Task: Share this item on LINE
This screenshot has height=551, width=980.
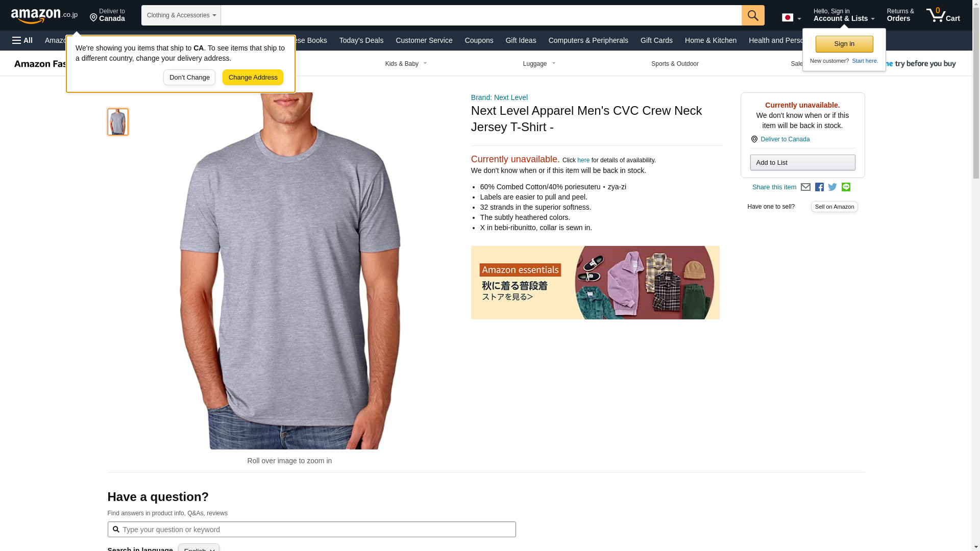Action: (x=846, y=187)
